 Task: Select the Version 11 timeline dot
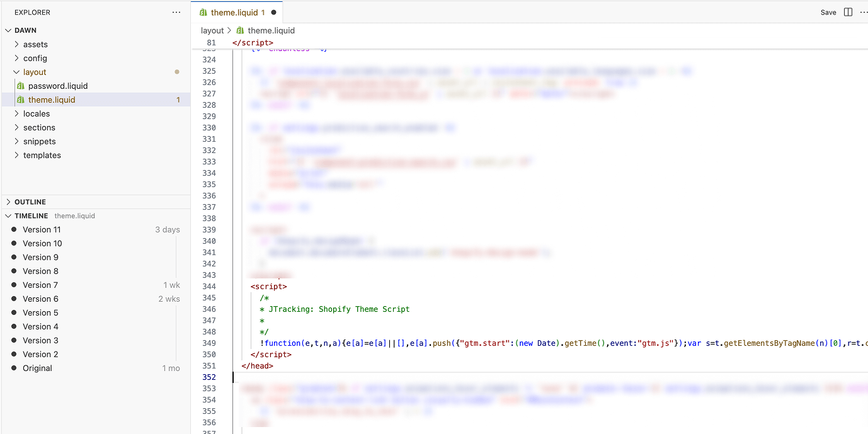pos(14,229)
